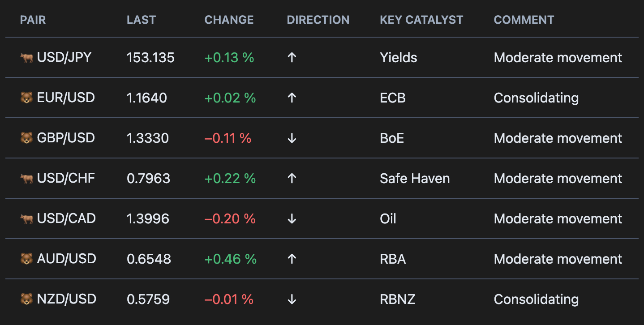Click the USD/CHF pair name
Screen dimensions: 644x325
[66, 179]
